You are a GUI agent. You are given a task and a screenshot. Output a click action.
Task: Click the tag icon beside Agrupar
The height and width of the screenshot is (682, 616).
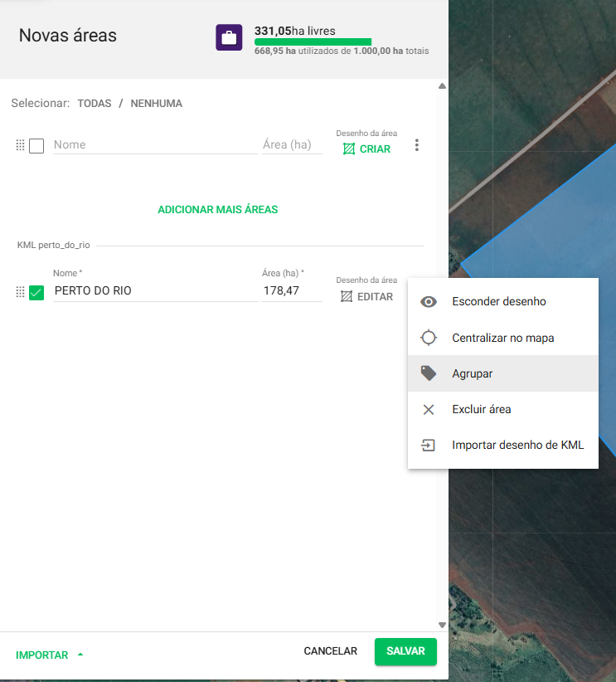429,373
